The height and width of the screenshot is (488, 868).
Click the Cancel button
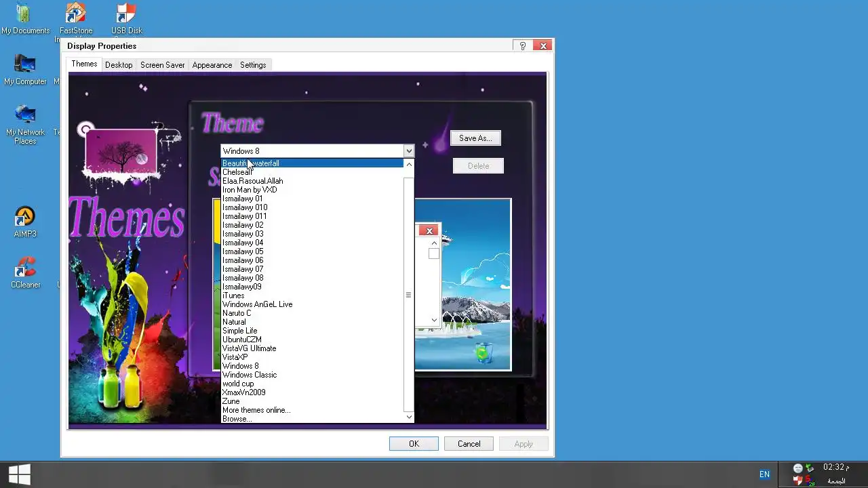(x=469, y=444)
